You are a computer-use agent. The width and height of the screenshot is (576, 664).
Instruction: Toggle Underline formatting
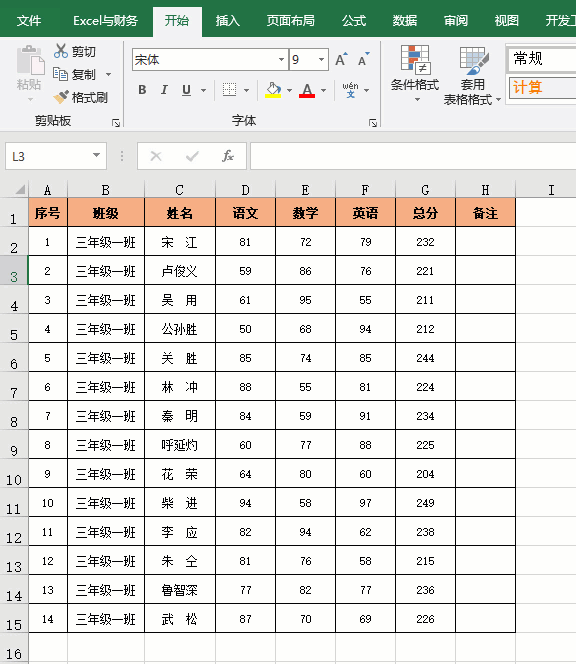point(186,90)
